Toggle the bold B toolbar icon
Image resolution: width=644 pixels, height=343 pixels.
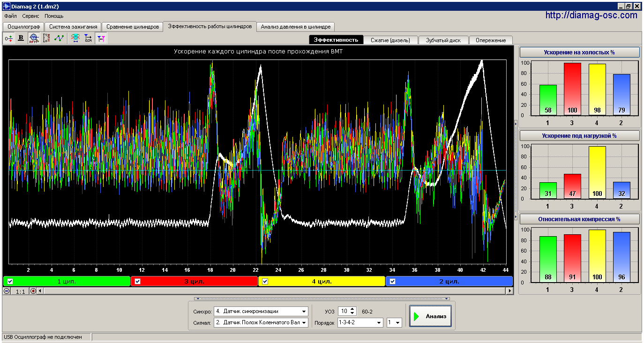pyautogui.click(x=21, y=38)
